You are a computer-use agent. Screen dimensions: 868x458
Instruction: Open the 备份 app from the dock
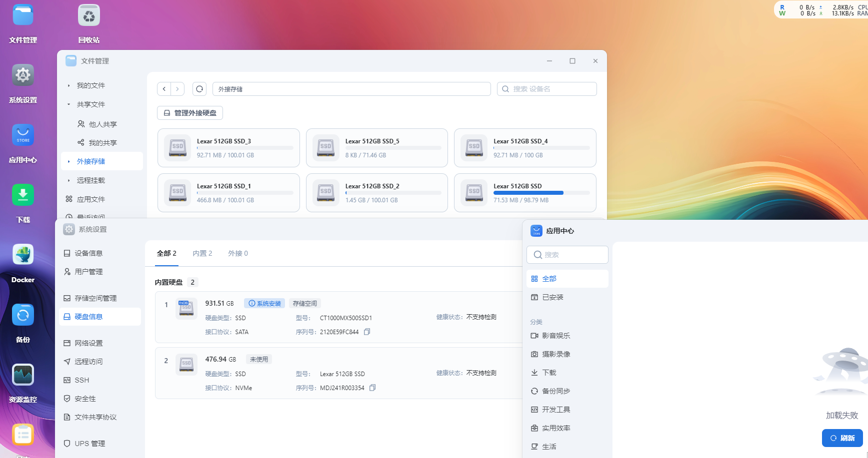click(22, 315)
